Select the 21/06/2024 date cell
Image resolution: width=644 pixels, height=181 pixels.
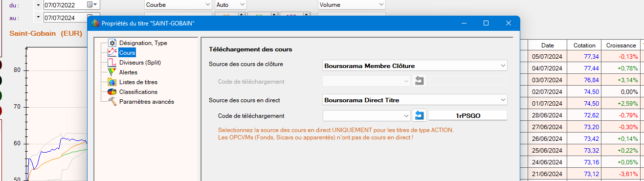(547, 174)
